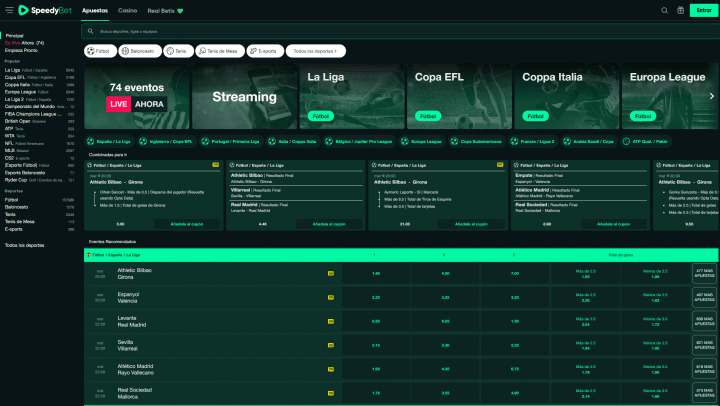This screenshot has width=720, height=406.
Task: Select Arabia Saudí / Copa quick link
Action: tap(589, 141)
